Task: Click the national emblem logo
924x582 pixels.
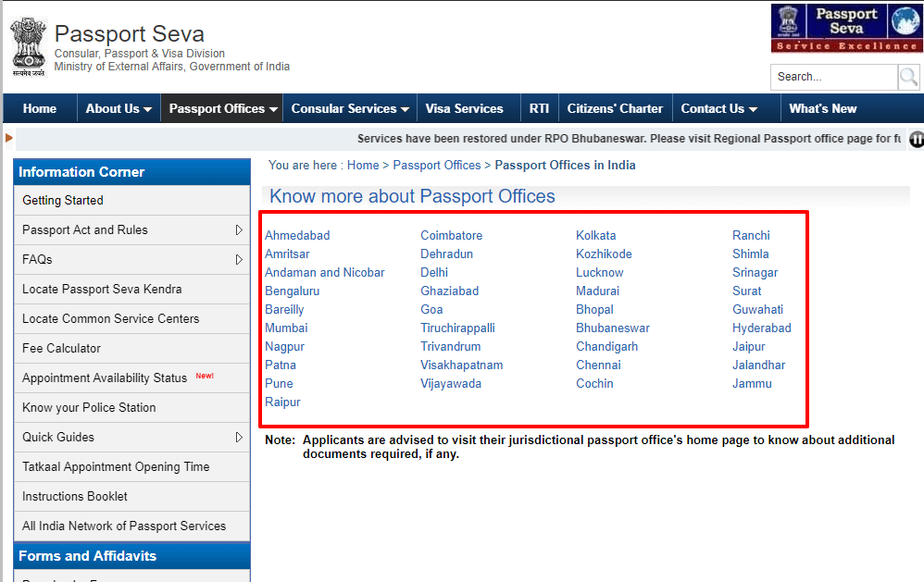Action: pyautogui.click(x=28, y=45)
